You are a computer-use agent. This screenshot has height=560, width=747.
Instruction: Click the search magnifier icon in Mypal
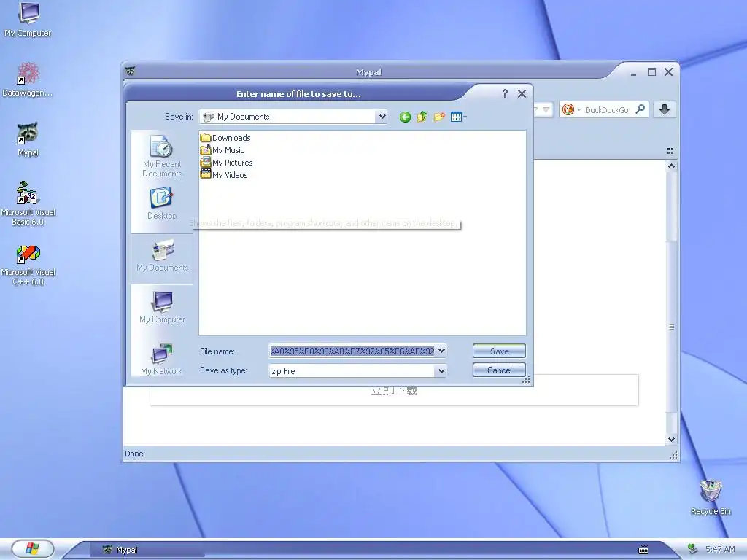[640, 109]
